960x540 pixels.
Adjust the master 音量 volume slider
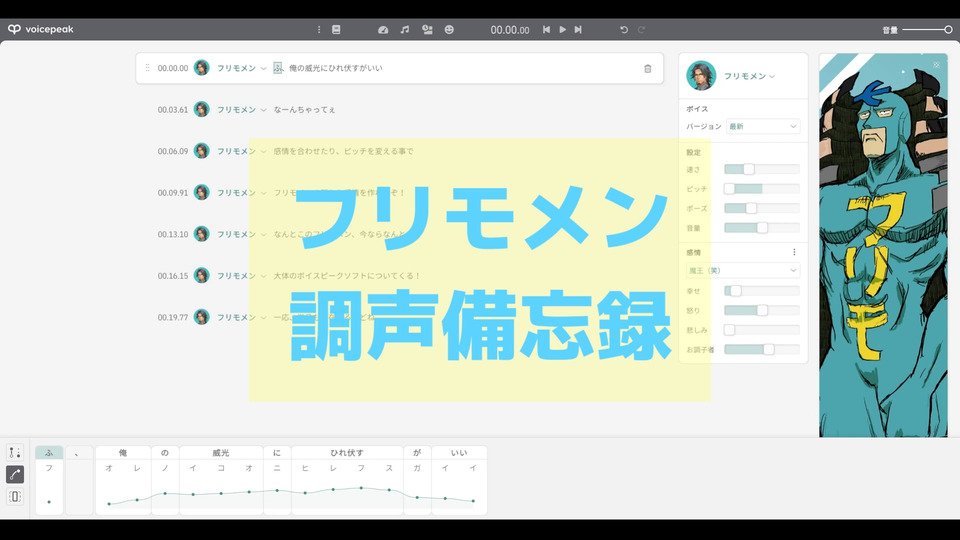coord(927,29)
